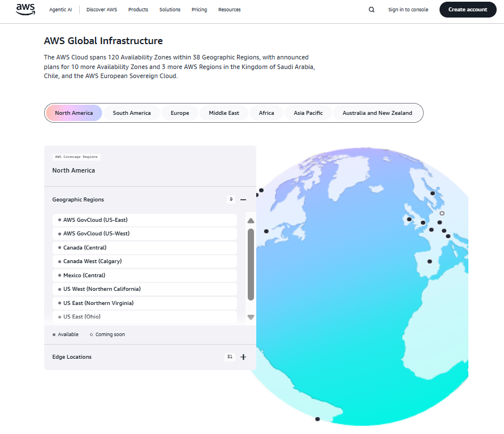
Task: Click the region list scroll up arrow
Action: point(251,221)
